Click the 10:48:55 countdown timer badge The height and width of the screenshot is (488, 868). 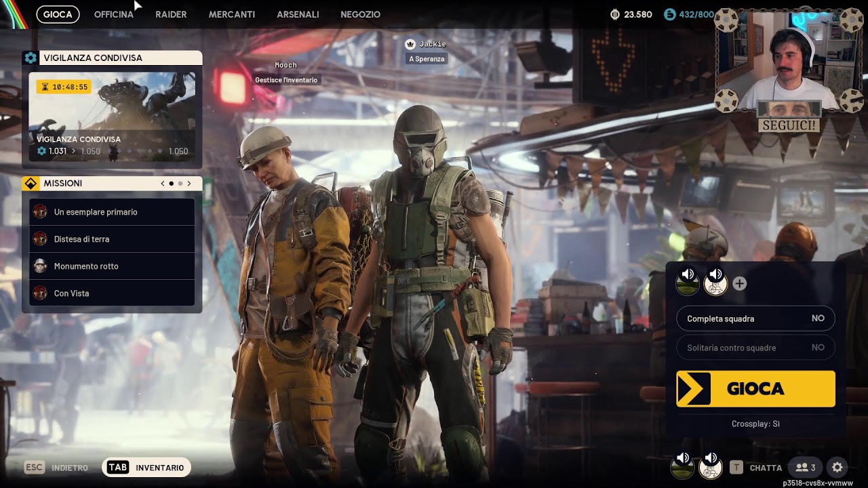click(x=63, y=87)
